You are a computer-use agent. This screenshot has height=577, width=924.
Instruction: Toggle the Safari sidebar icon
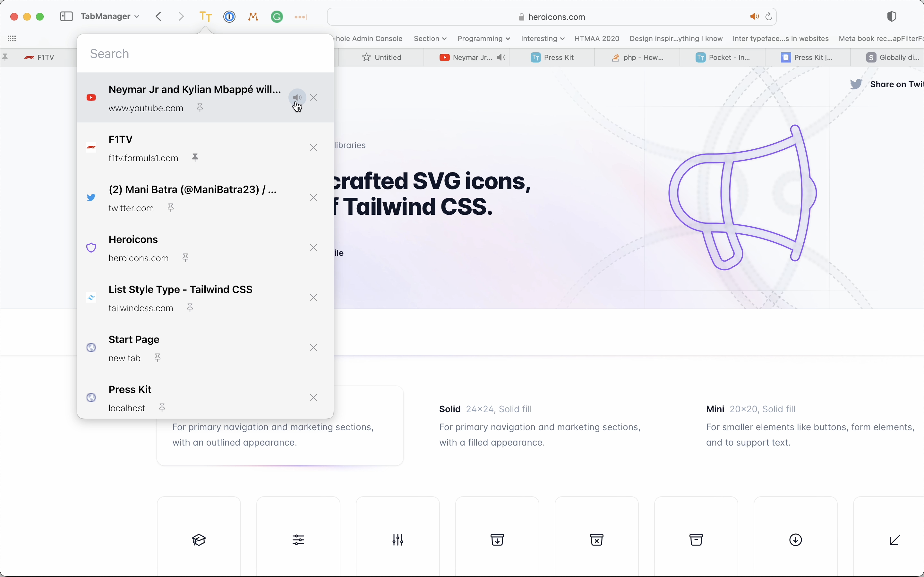click(66, 16)
